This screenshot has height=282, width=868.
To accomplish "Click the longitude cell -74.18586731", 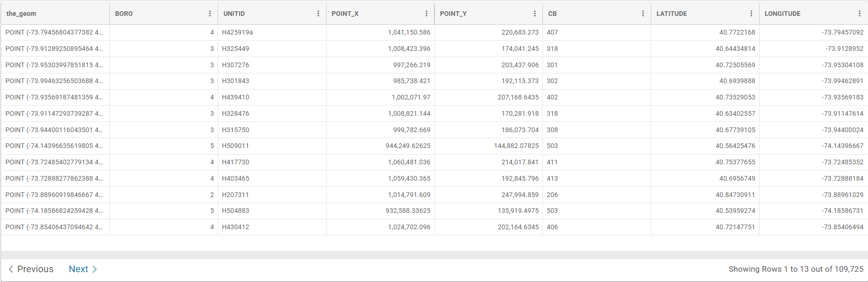I will click(x=843, y=211).
